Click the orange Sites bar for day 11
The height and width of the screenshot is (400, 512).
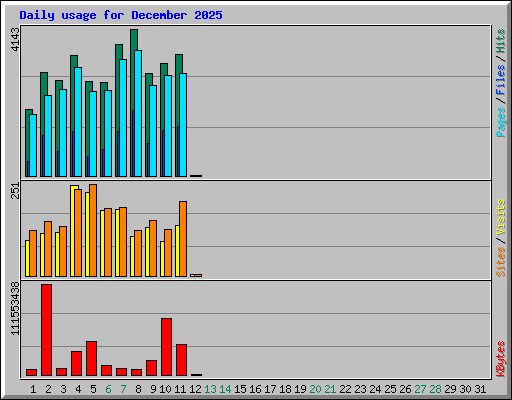click(183, 239)
